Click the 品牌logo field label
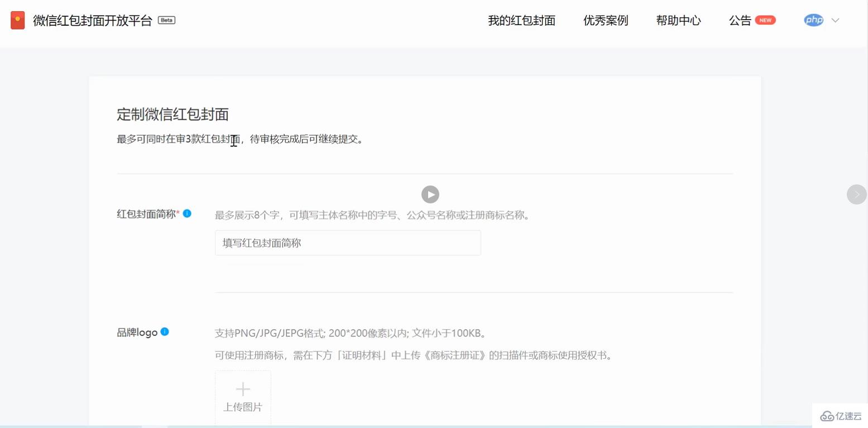 pyautogui.click(x=137, y=332)
